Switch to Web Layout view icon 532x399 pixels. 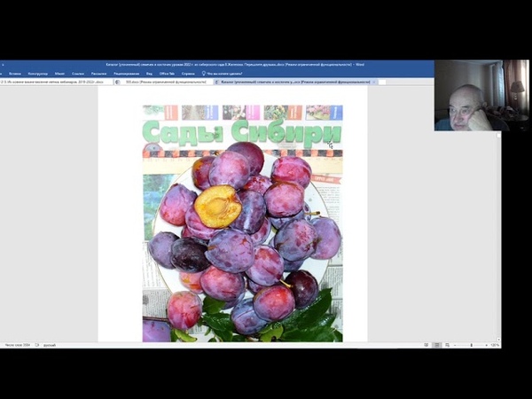(x=448, y=345)
